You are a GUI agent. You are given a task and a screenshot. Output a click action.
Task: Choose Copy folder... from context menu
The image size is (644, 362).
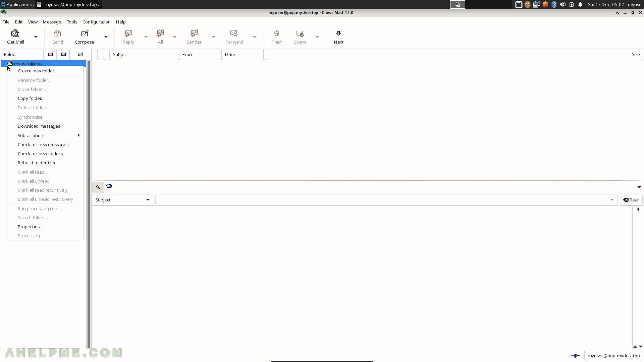pyautogui.click(x=45, y=98)
